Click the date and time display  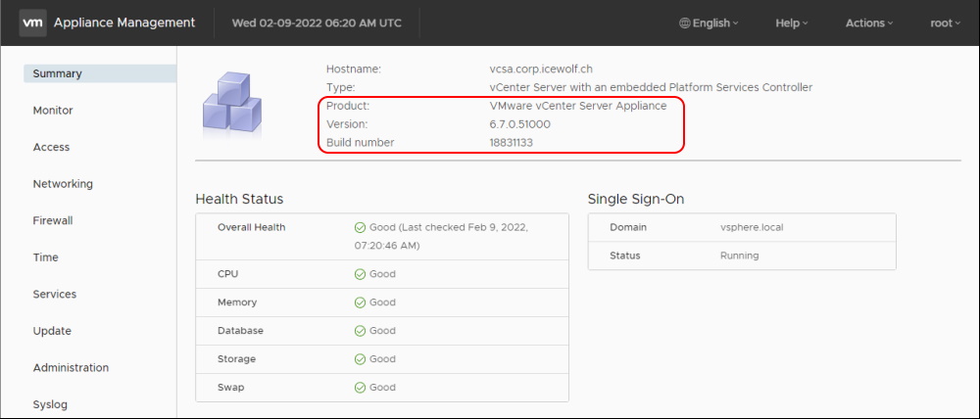(x=317, y=23)
